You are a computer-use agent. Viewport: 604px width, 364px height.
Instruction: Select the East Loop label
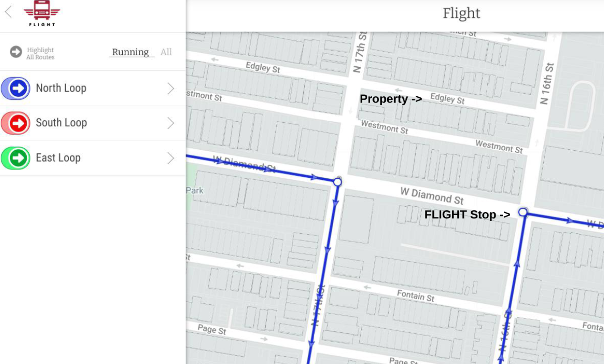pyautogui.click(x=58, y=158)
